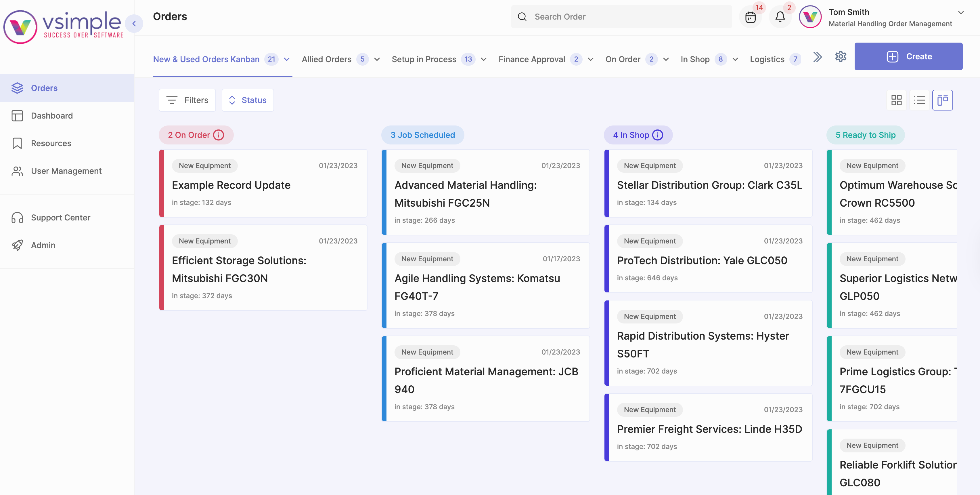This screenshot has width=980, height=495.
Task: Enable the kanban board view
Action: point(942,100)
